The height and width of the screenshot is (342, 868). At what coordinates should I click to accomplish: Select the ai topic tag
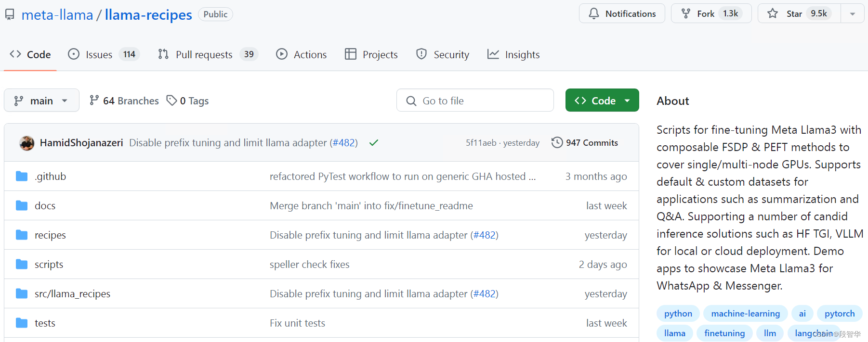(x=802, y=314)
